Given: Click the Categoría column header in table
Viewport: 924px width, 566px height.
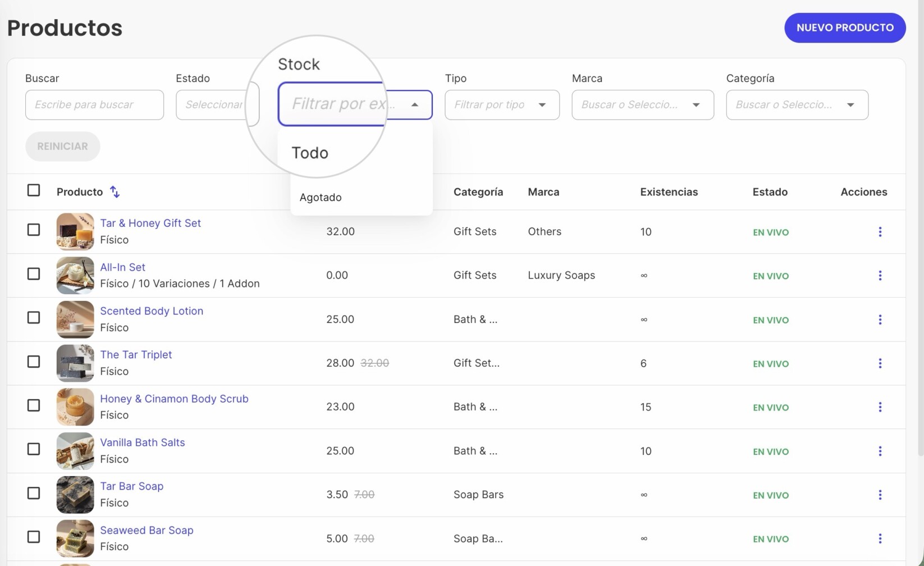Looking at the screenshot, I should click(478, 192).
